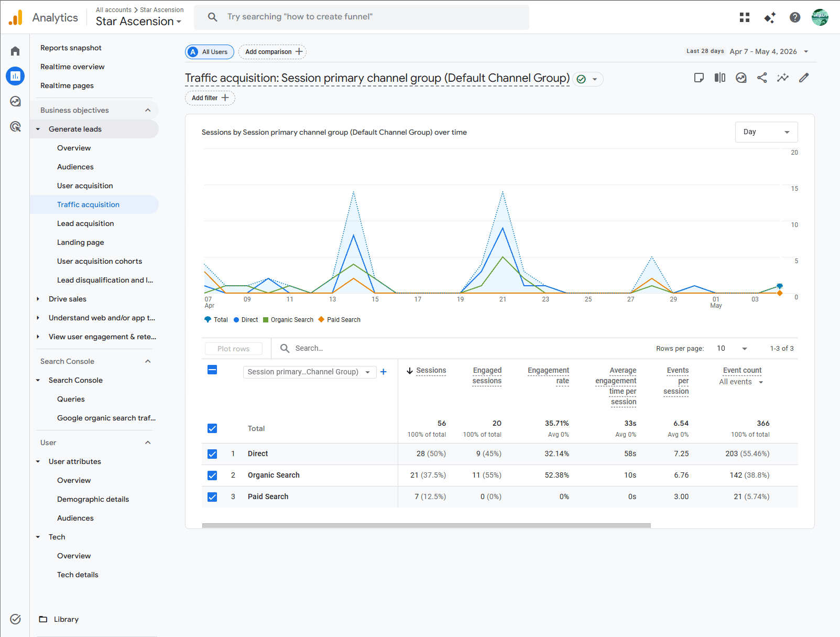Open the apps grid icon
This screenshot has height=637, width=840.
point(745,17)
